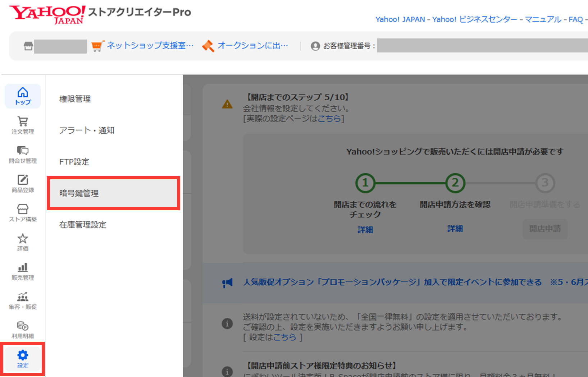
Task: Select アラート・通知 in settings submenu
Action: point(87,130)
